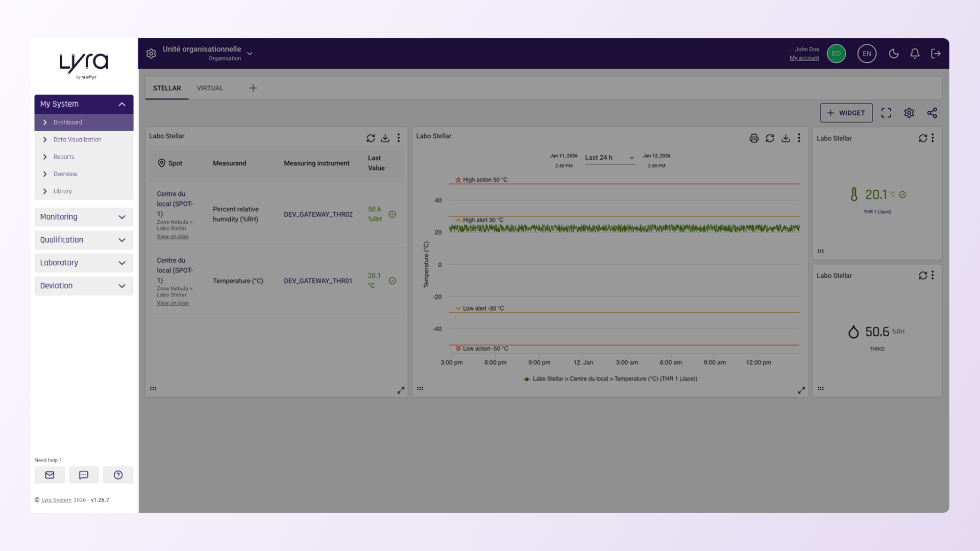Image resolution: width=980 pixels, height=551 pixels.
Task: Open the My account link
Action: pos(804,58)
